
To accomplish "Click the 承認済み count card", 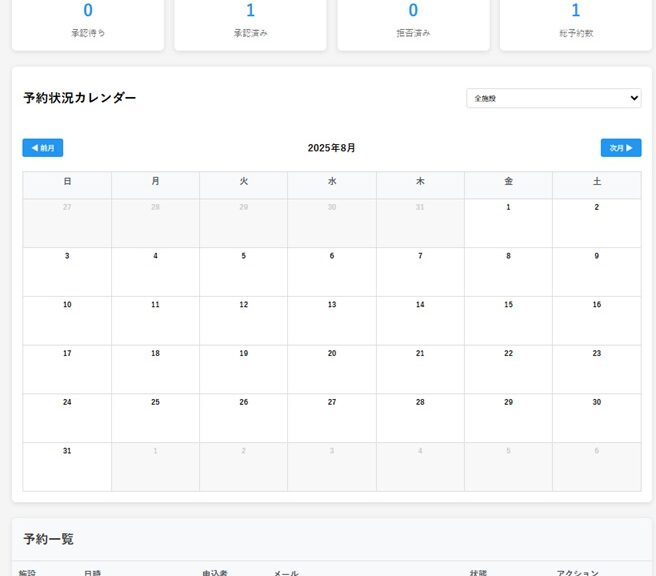I will pos(250,23).
